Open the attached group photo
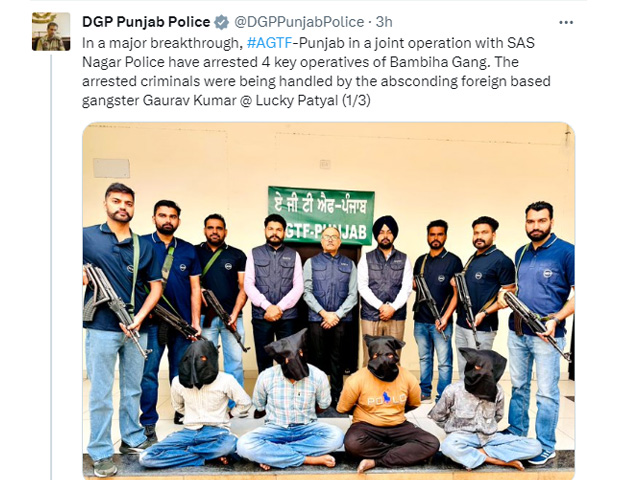 pos(329,301)
